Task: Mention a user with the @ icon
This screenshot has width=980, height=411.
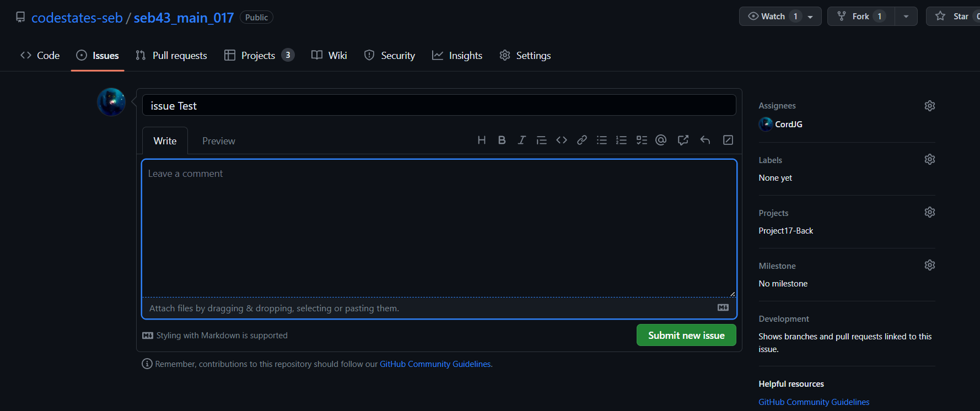Action: tap(661, 140)
